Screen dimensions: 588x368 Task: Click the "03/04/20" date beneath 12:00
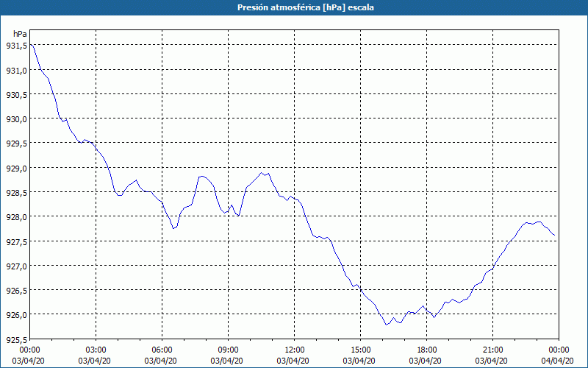[293, 361]
